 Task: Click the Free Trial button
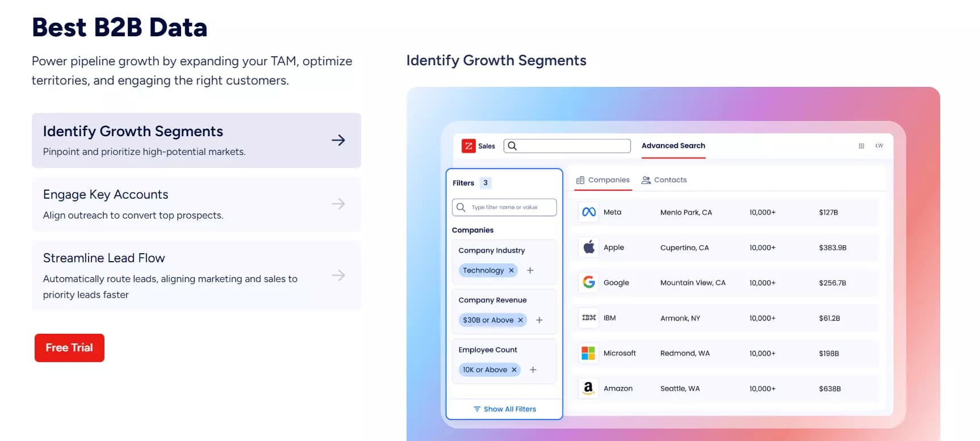69,348
